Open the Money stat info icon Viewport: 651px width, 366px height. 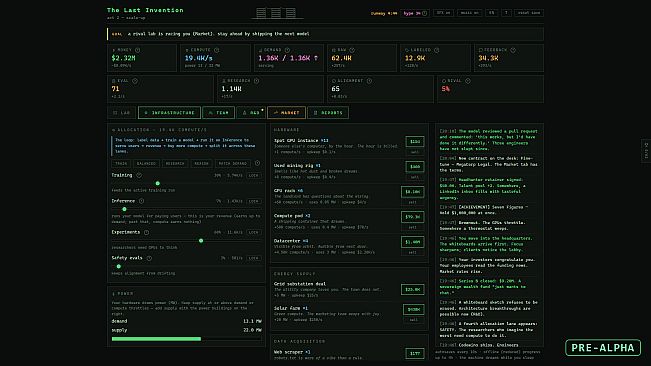[x=137, y=50]
